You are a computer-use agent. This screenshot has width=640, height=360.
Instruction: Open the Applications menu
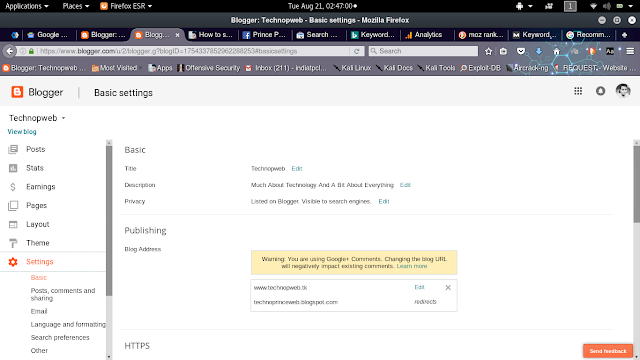tap(27, 6)
